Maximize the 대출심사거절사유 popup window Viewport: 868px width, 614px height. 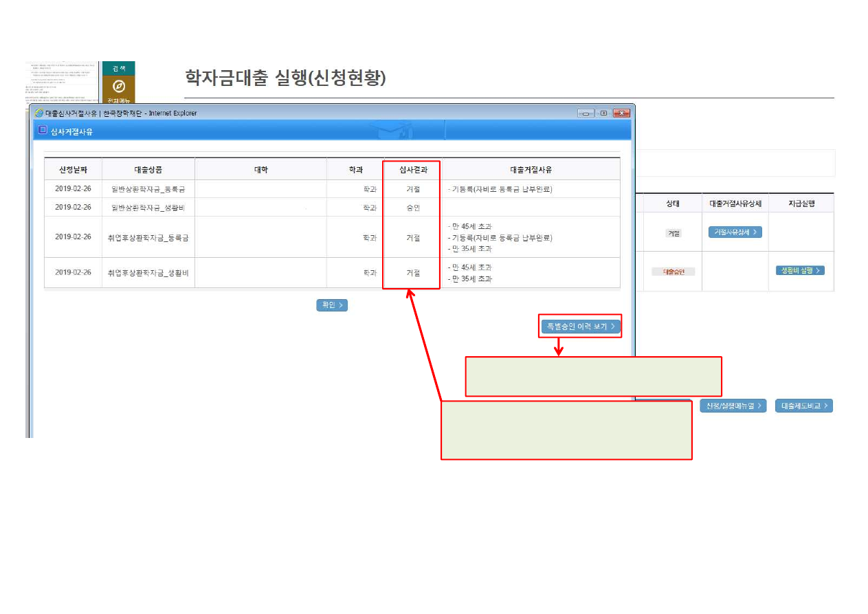click(x=603, y=113)
